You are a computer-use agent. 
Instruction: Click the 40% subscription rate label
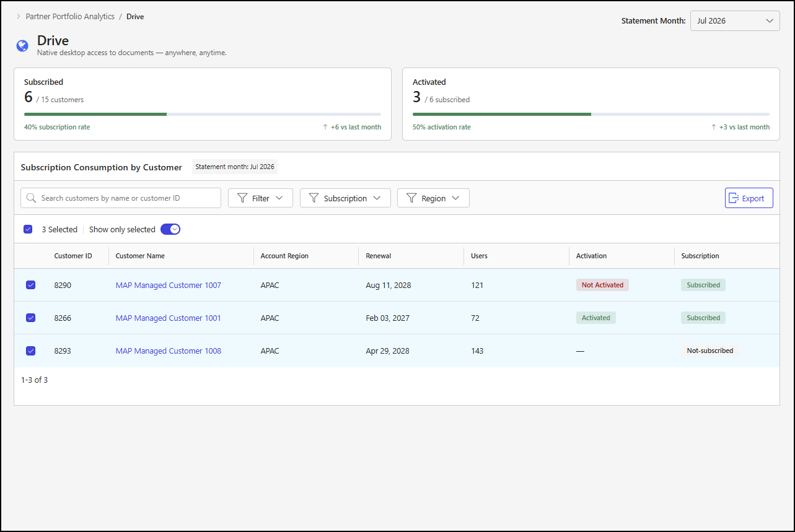pos(57,127)
